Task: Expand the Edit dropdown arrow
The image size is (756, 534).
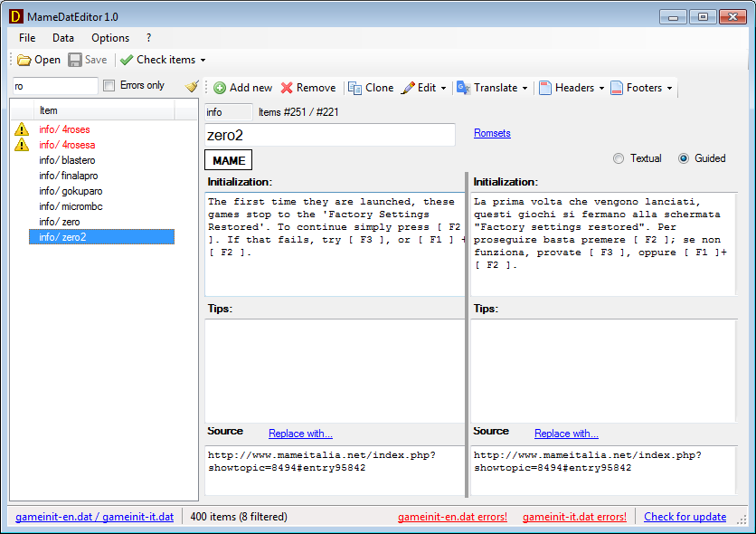Action: coord(444,88)
